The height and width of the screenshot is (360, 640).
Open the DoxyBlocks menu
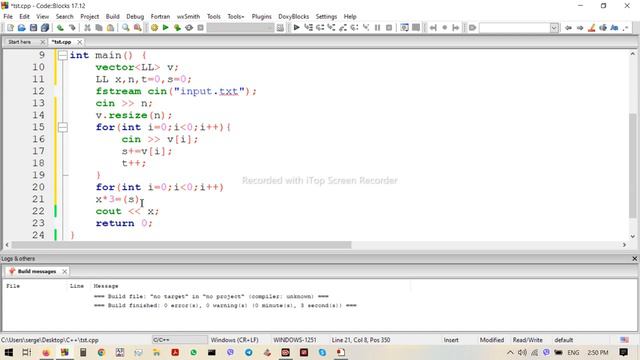click(x=293, y=16)
